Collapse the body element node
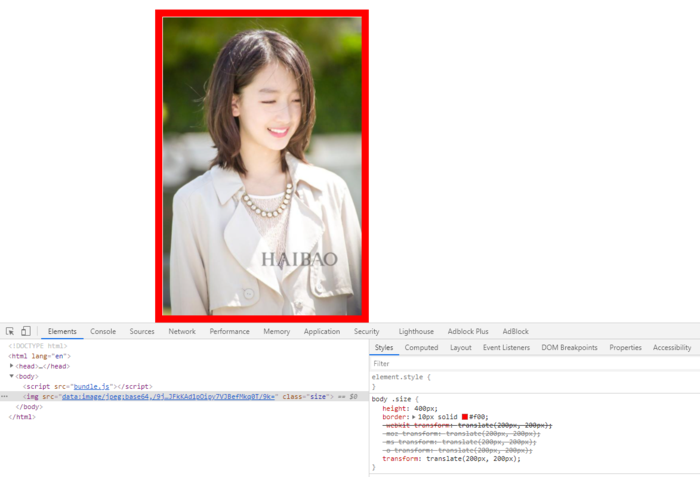This screenshot has width=700, height=477. tap(12, 376)
